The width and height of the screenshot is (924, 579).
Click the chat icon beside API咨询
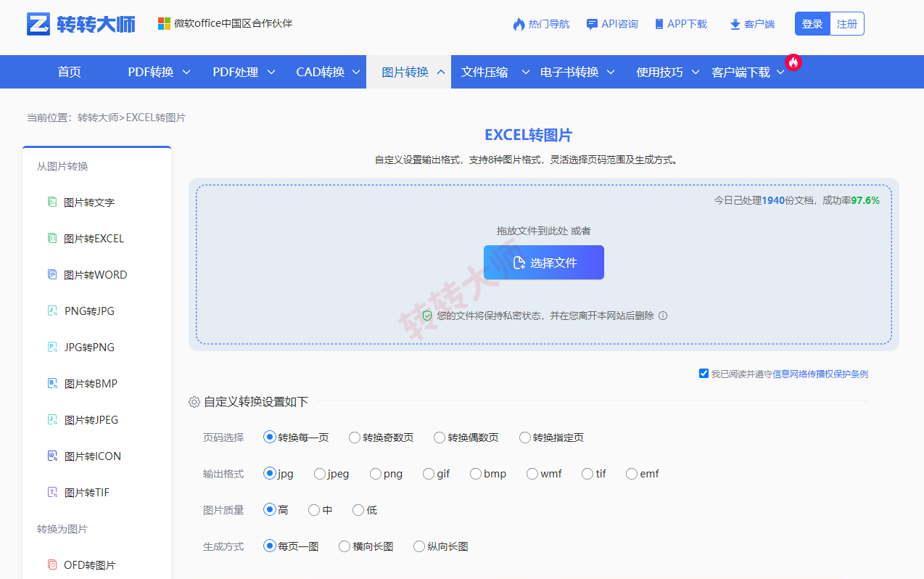592,24
